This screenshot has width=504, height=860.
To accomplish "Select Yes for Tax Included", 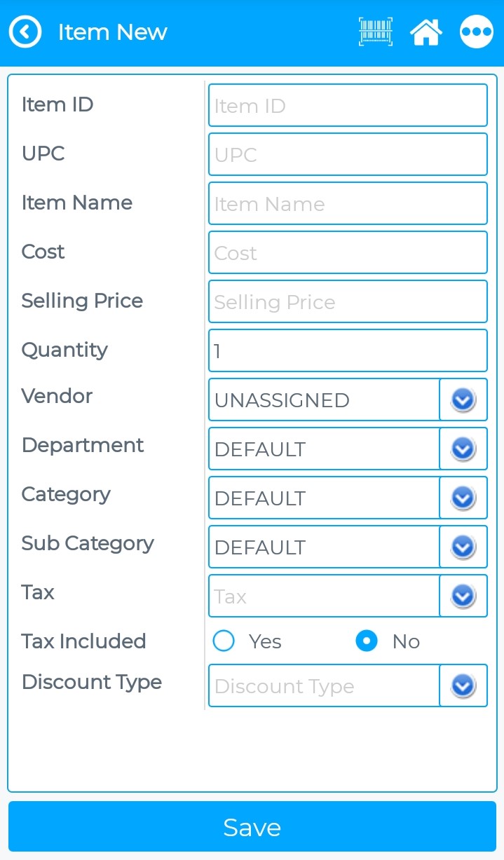I will click(224, 641).
